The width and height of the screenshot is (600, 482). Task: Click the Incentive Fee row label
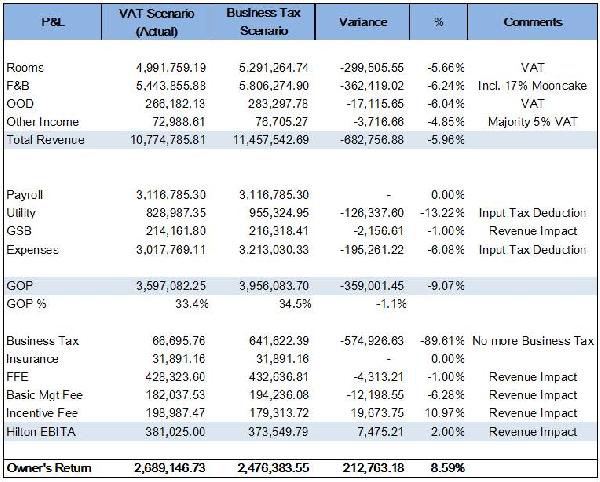click(42, 413)
